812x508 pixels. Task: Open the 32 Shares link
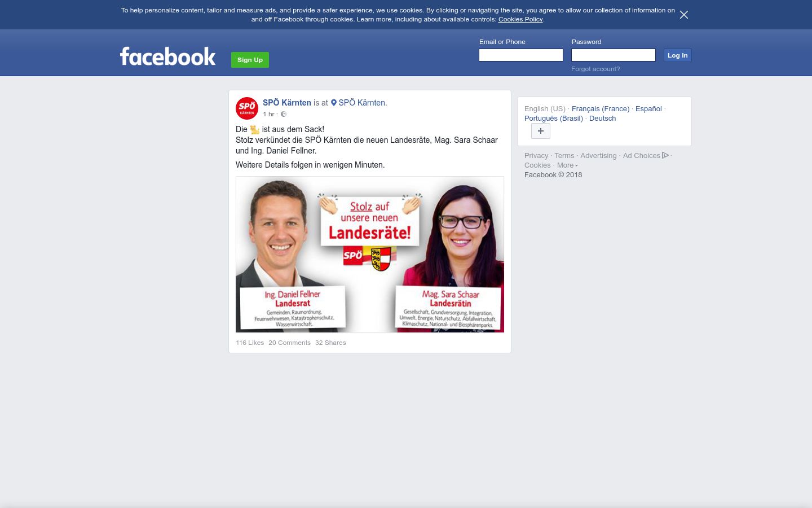pyautogui.click(x=330, y=343)
